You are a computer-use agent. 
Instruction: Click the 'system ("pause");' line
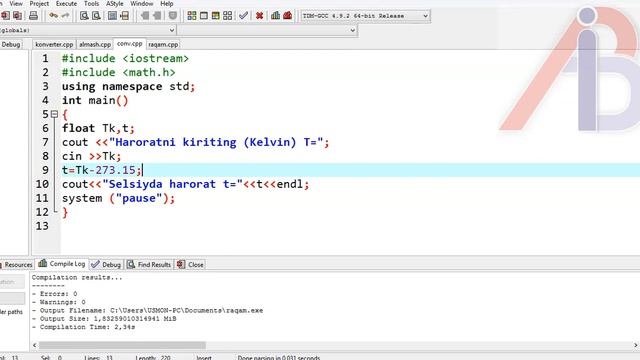click(118, 198)
